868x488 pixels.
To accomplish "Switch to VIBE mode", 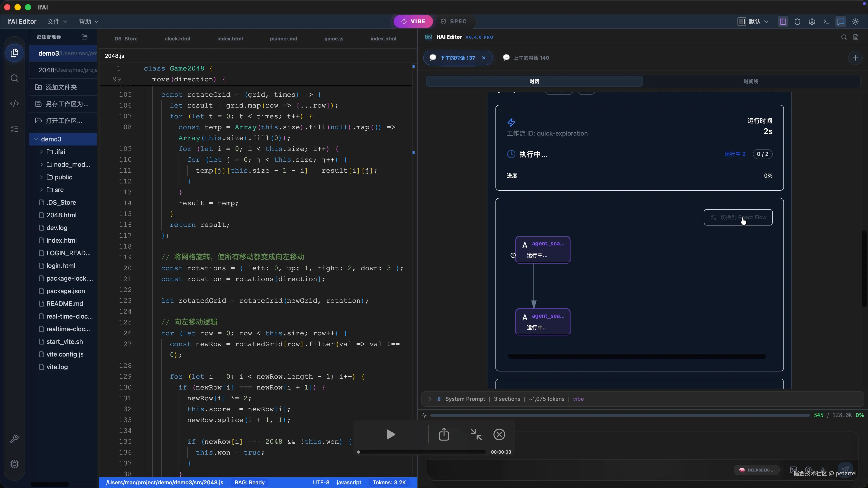I will point(413,21).
